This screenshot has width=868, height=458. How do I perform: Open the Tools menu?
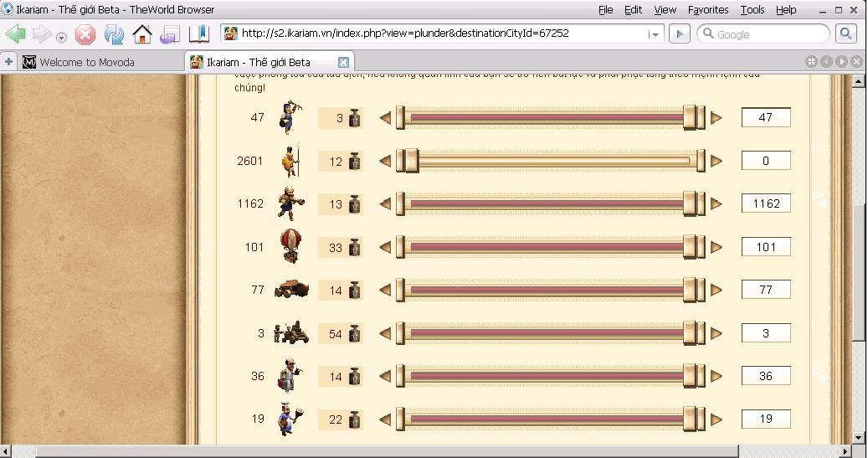[752, 9]
